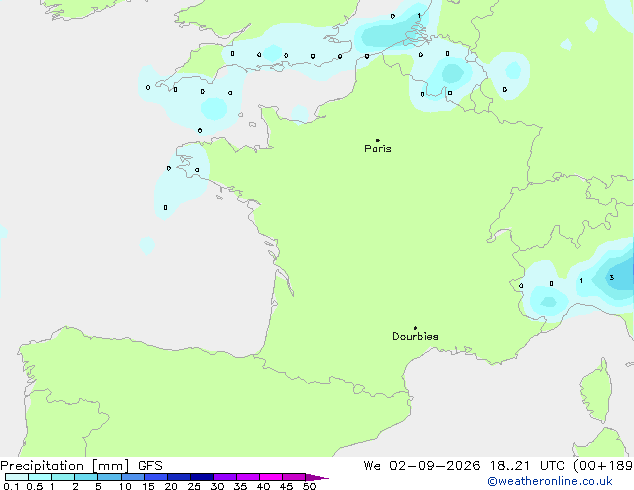Select the 30–35 mm violet swatch
Screen dimensions: 634x490
click(x=225, y=477)
